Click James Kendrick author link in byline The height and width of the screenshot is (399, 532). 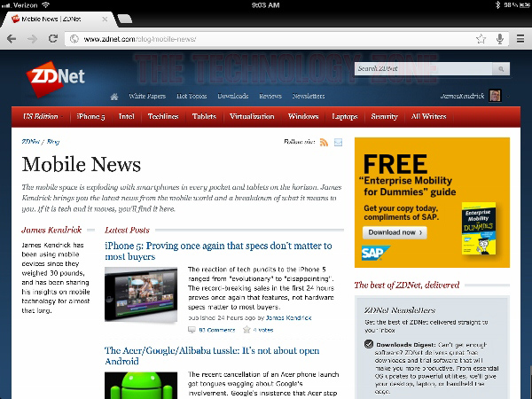click(289, 318)
